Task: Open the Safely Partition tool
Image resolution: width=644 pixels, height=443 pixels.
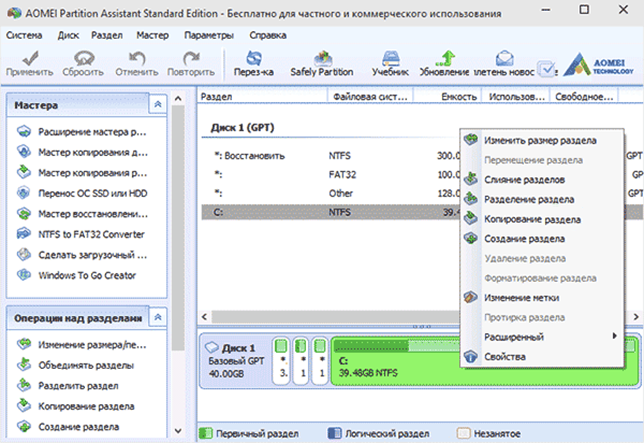Action: coord(320,64)
